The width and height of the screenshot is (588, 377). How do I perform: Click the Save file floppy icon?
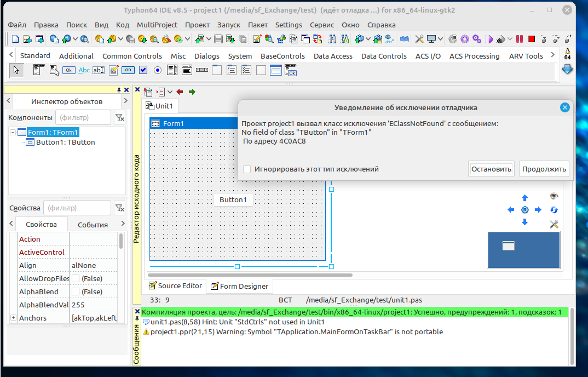218,39
